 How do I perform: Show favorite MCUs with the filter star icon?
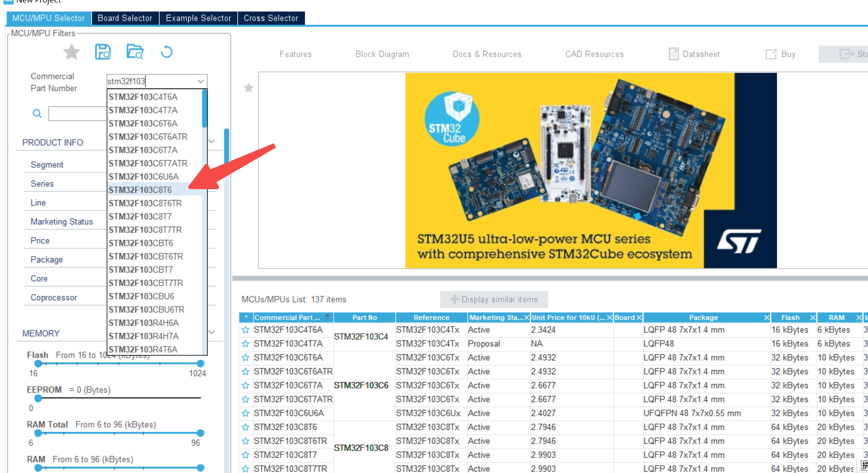pyautogui.click(x=71, y=52)
